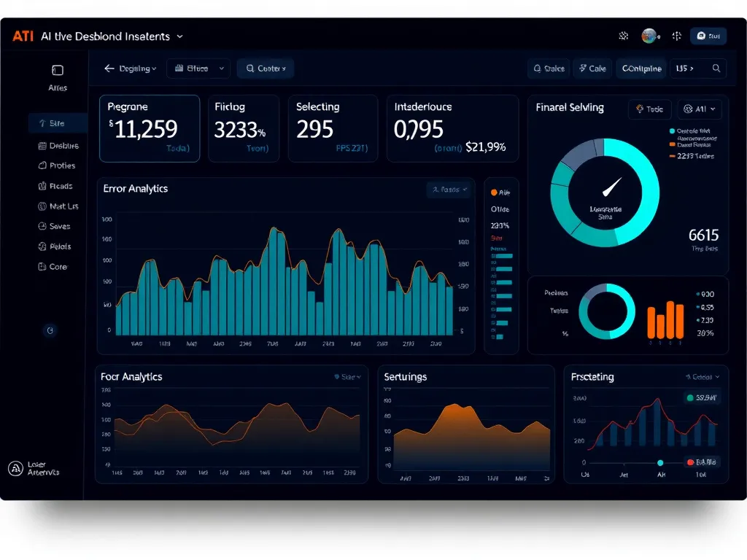Viewport: 747px width, 560px height.
Task: Click the small cyan donut ring chart
Action: (x=606, y=311)
